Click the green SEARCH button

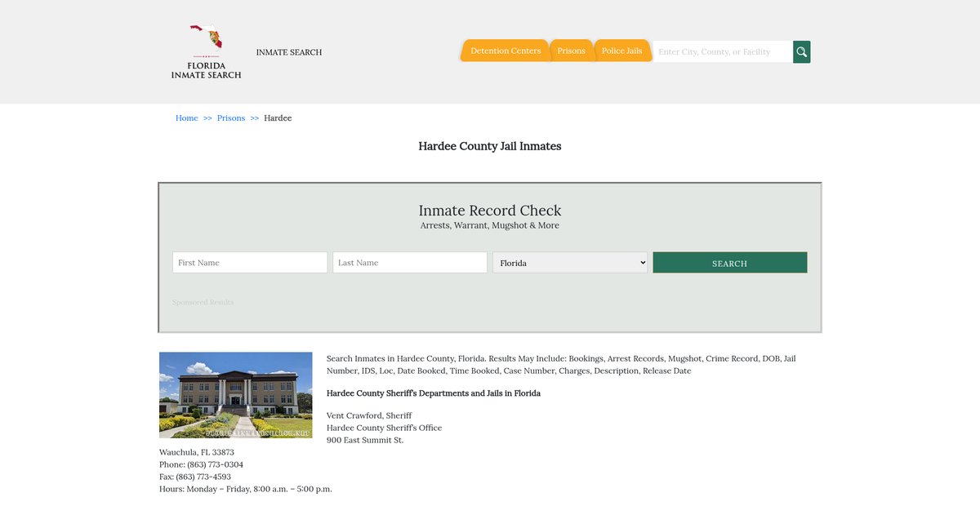click(730, 263)
